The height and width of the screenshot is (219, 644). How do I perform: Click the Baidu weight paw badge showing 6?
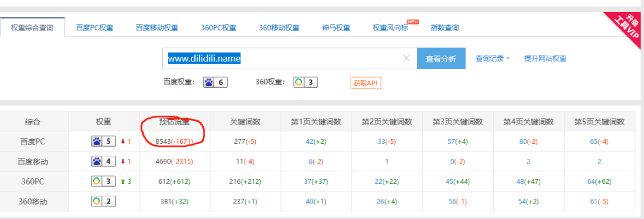point(215,82)
